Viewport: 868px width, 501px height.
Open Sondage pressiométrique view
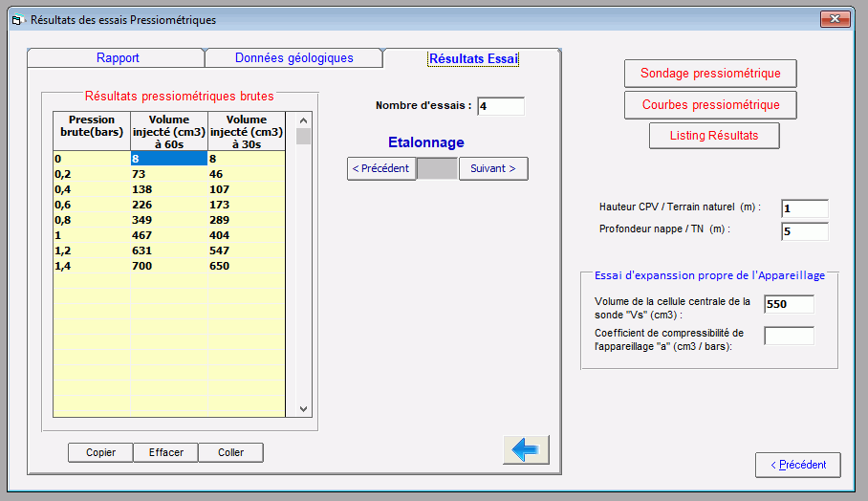click(x=710, y=74)
